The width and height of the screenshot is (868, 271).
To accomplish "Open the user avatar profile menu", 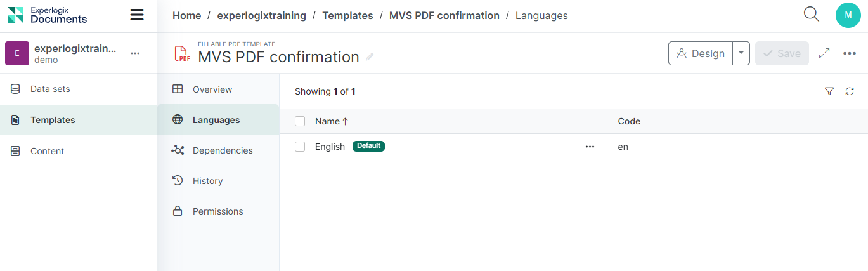I will point(848,15).
